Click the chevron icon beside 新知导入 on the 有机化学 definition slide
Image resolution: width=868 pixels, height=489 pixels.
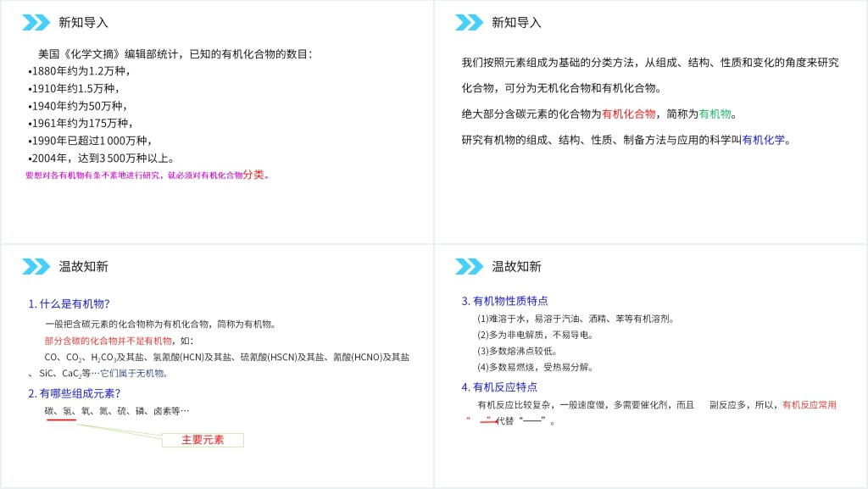pos(469,23)
